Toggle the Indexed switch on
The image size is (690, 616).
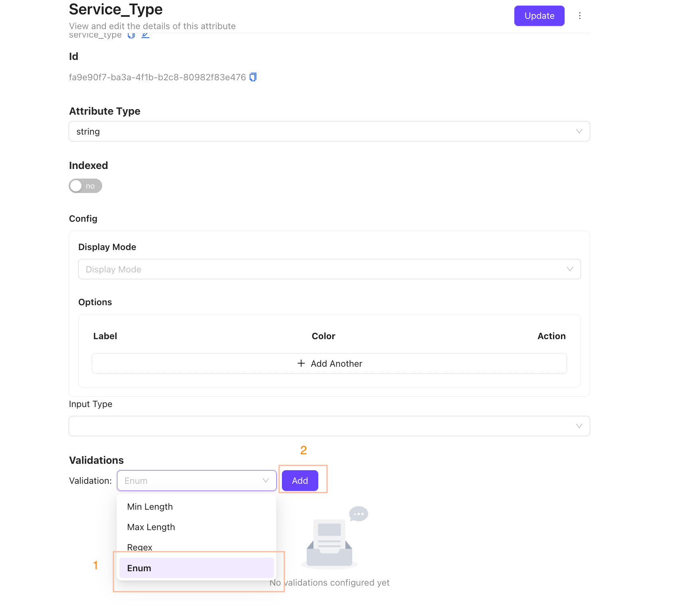pyautogui.click(x=85, y=186)
